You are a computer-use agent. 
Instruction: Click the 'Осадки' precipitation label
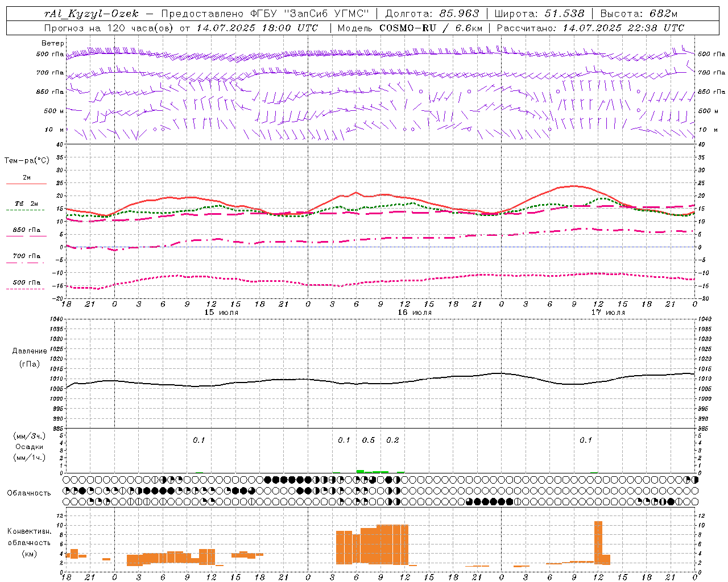pyautogui.click(x=30, y=447)
